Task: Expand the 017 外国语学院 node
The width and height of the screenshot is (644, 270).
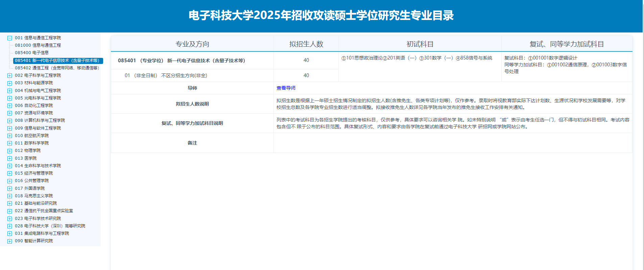Action: click(x=10, y=188)
